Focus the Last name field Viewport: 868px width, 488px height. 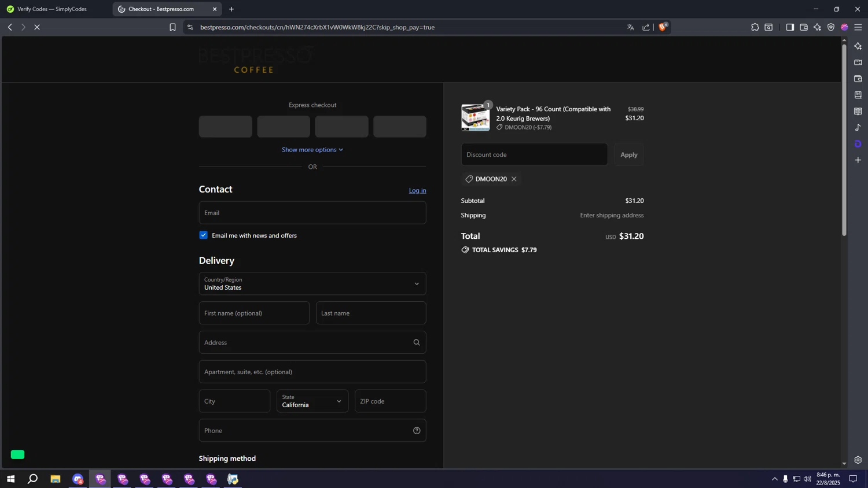tap(371, 313)
